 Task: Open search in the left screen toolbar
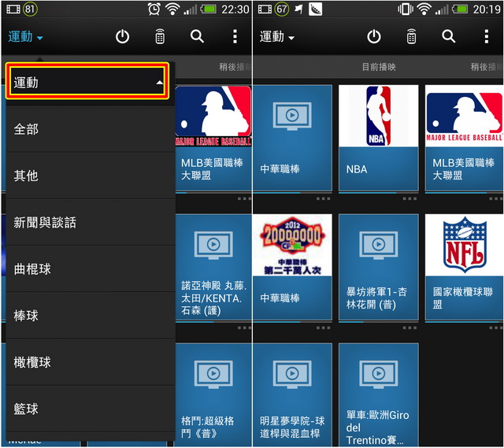pos(197,36)
